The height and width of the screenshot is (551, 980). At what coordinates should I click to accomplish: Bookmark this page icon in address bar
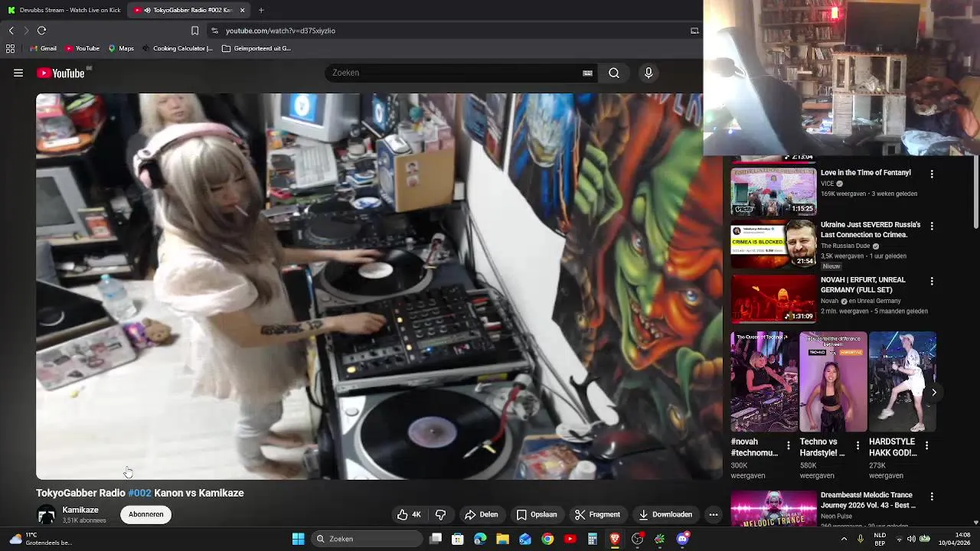194,31
